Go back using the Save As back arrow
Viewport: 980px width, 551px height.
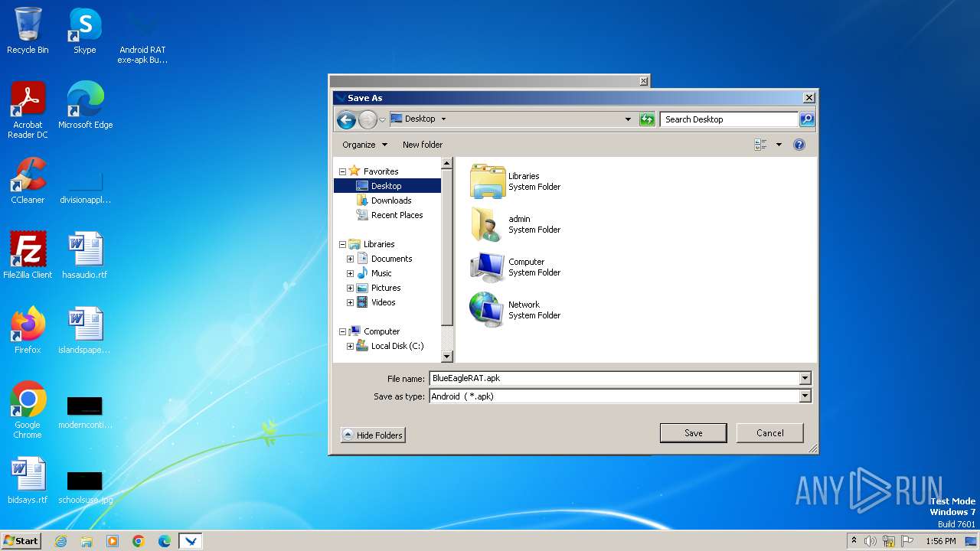tap(346, 119)
